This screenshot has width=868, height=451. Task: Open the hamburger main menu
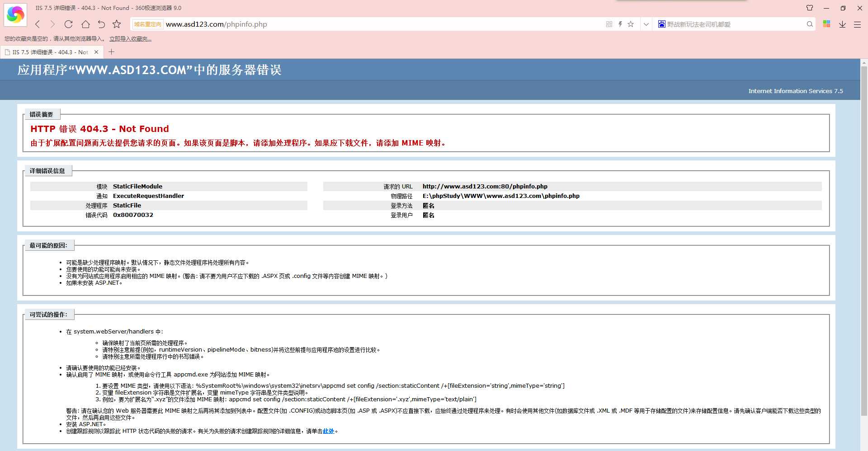(x=857, y=24)
